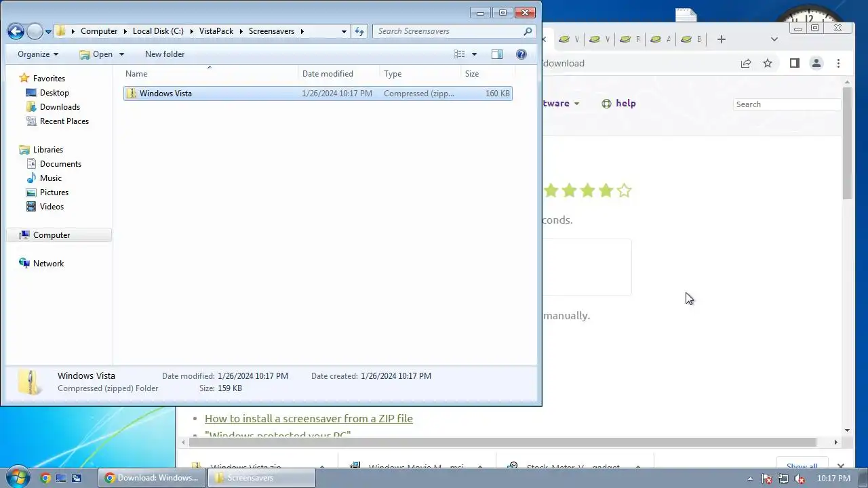
Task: Sort by the Date modified column header
Action: [340, 74]
